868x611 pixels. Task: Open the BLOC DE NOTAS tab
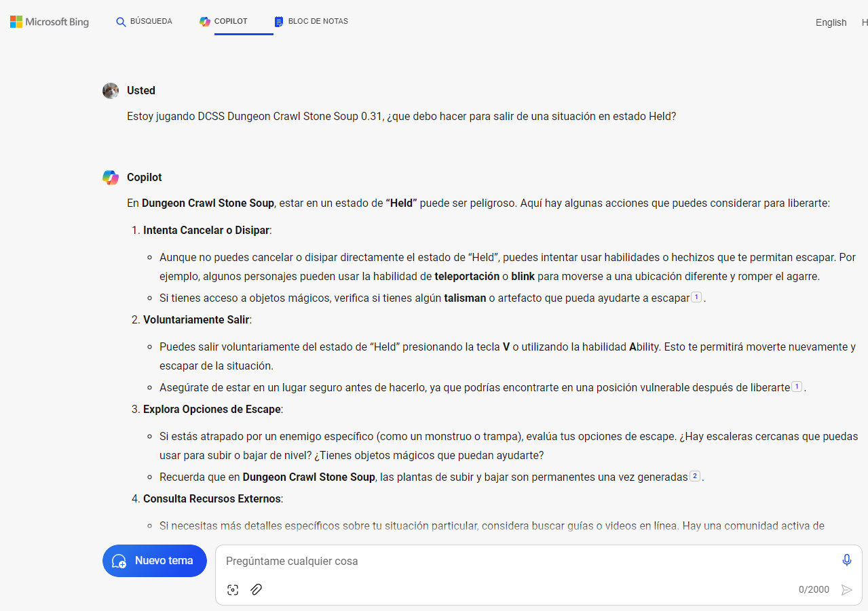click(311, 22)
